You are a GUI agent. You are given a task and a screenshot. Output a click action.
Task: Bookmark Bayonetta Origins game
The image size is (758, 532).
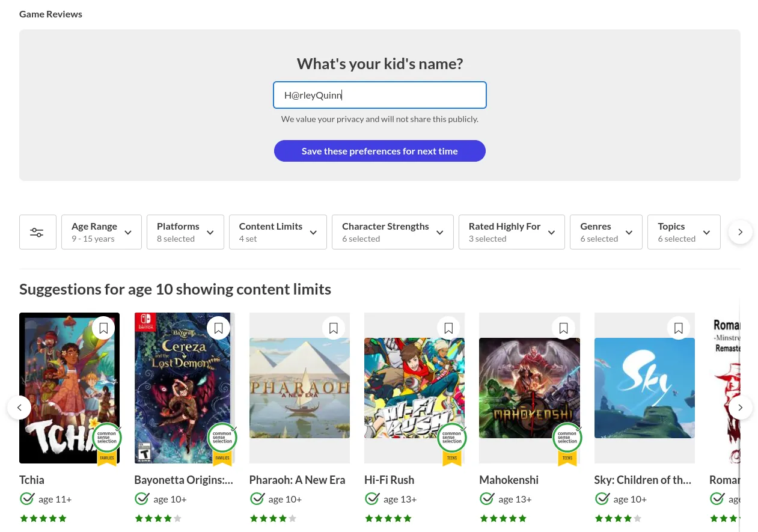coord(218,328)
